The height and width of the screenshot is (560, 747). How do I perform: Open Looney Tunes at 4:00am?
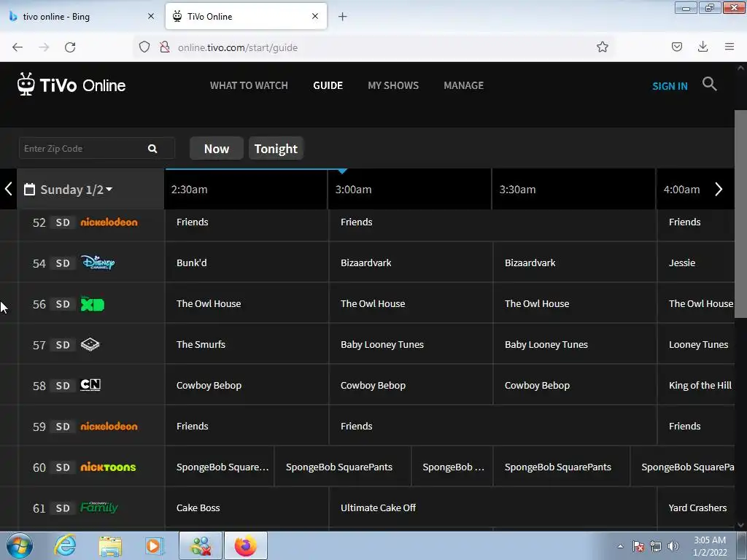696,344
